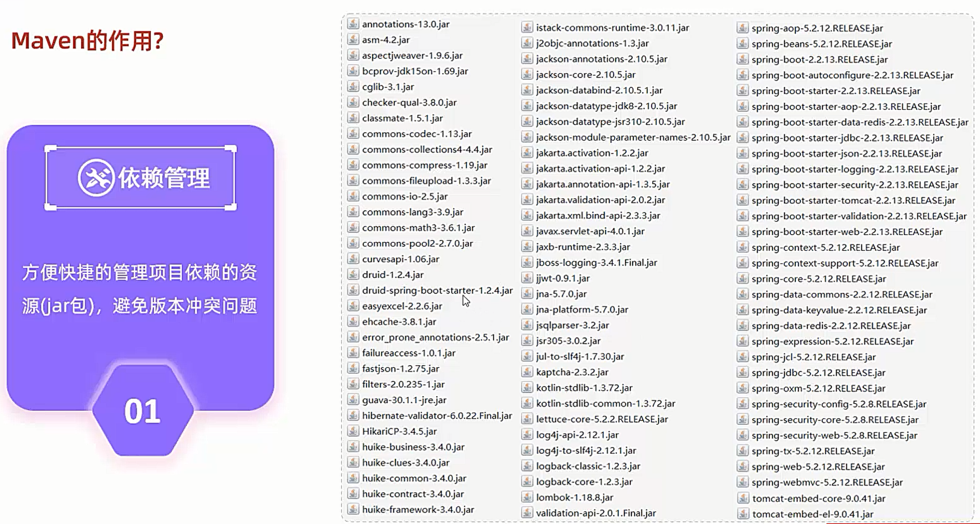Screen dimensions: 980x524
Task: Select file log4j-to-slf4j-2.12.1.jar
Action: (x=586, y=450)
